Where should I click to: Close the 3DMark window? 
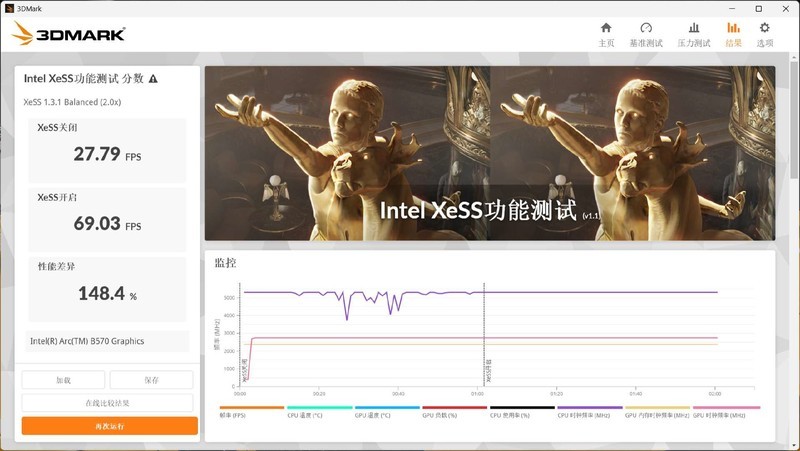point(786,9)
